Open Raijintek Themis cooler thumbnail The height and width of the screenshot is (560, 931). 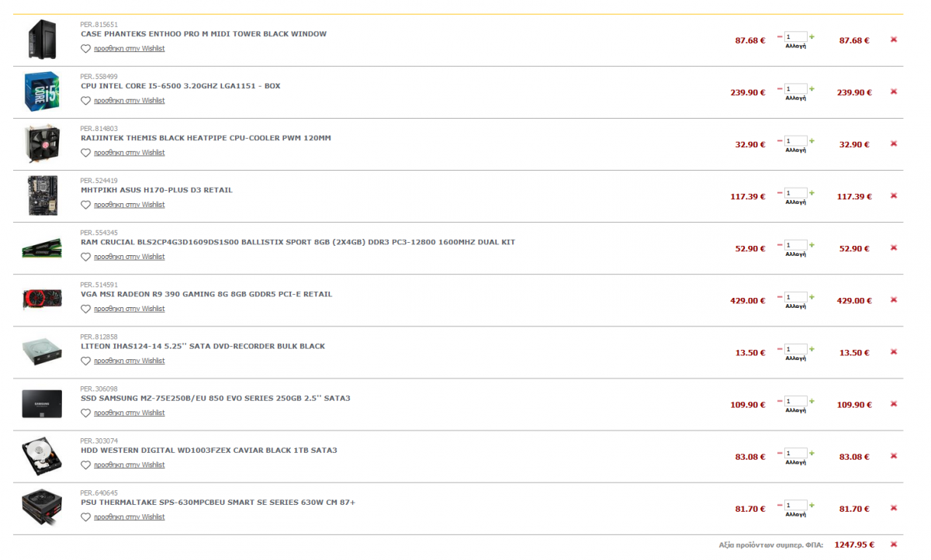coord(41,143)
